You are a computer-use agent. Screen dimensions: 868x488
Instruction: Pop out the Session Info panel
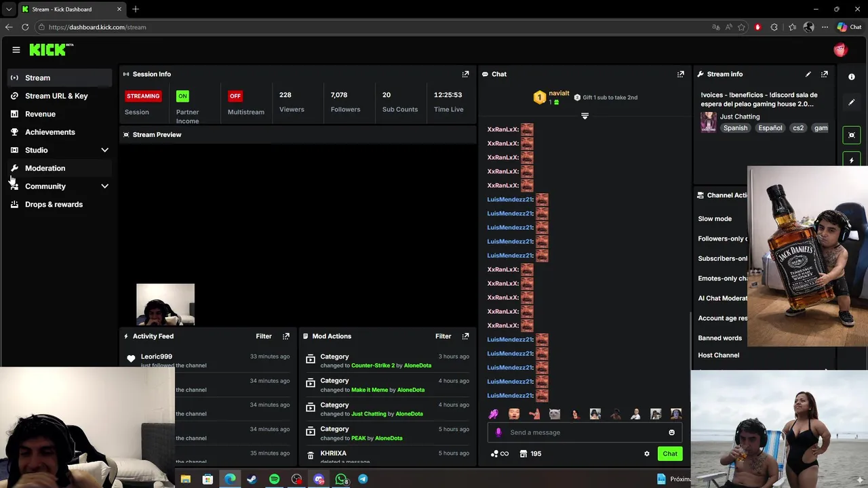[x=465, y=74]
